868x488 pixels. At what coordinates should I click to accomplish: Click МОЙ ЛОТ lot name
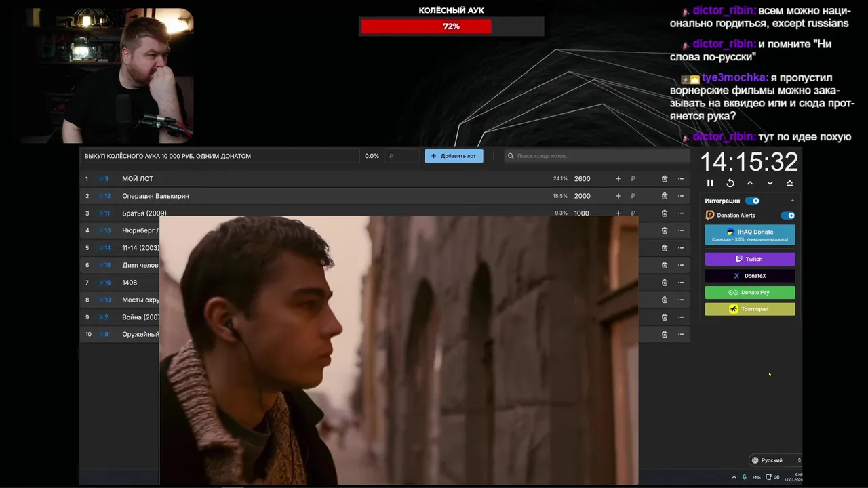138,179
